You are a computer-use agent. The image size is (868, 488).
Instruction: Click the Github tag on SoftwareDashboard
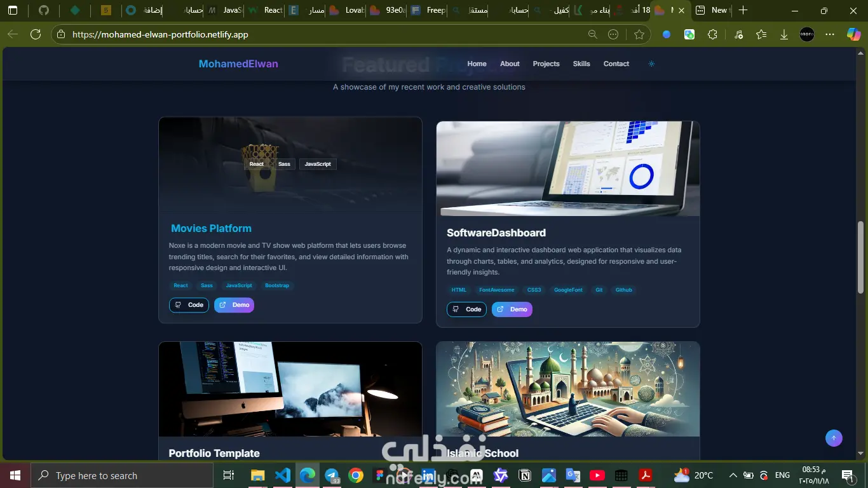tap(624, 290)
